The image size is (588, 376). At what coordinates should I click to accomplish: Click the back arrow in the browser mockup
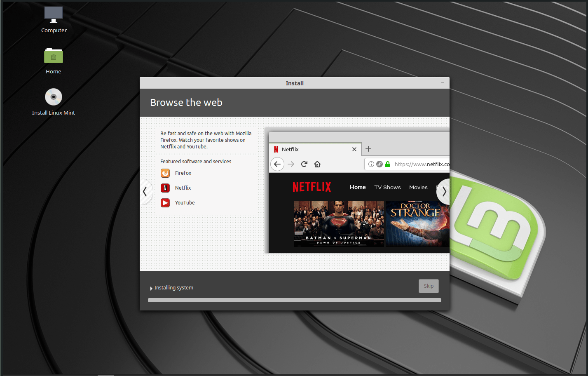point(277,164)
